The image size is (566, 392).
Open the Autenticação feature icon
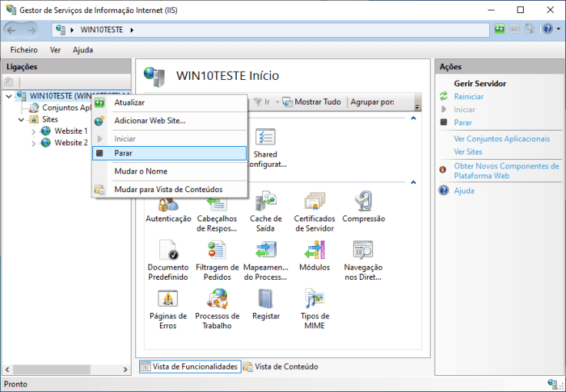168,206
